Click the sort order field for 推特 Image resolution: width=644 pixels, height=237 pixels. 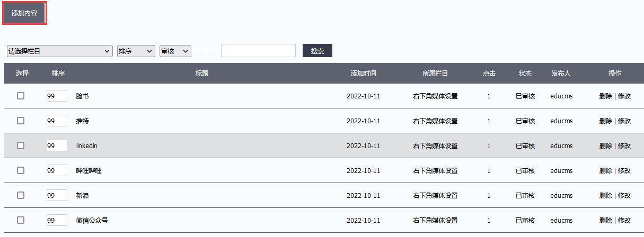[57, 121]
